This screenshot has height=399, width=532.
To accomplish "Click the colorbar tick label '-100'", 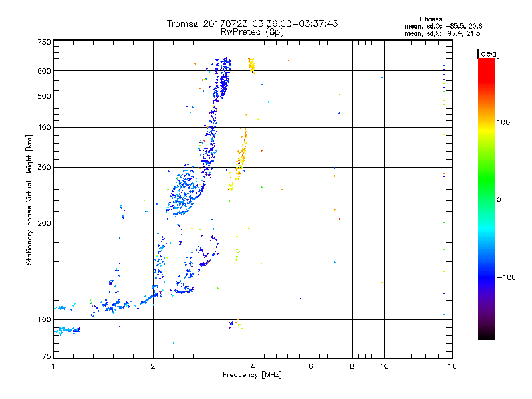I will (506, 277).
